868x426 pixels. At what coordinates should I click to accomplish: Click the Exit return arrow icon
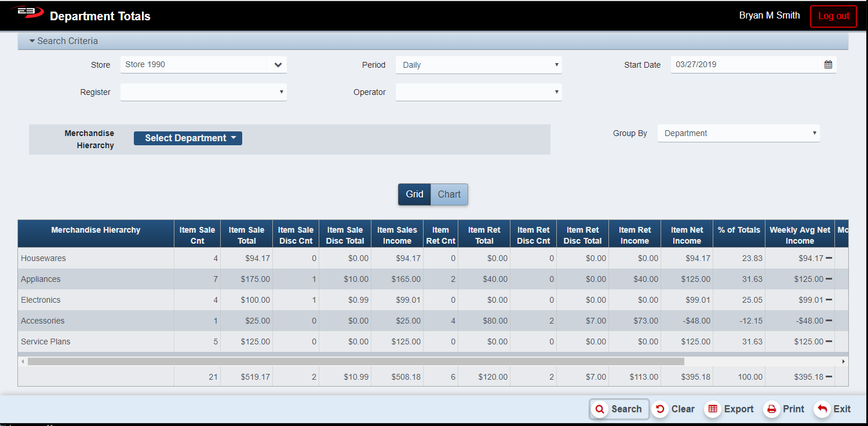(x=822, y=409)
